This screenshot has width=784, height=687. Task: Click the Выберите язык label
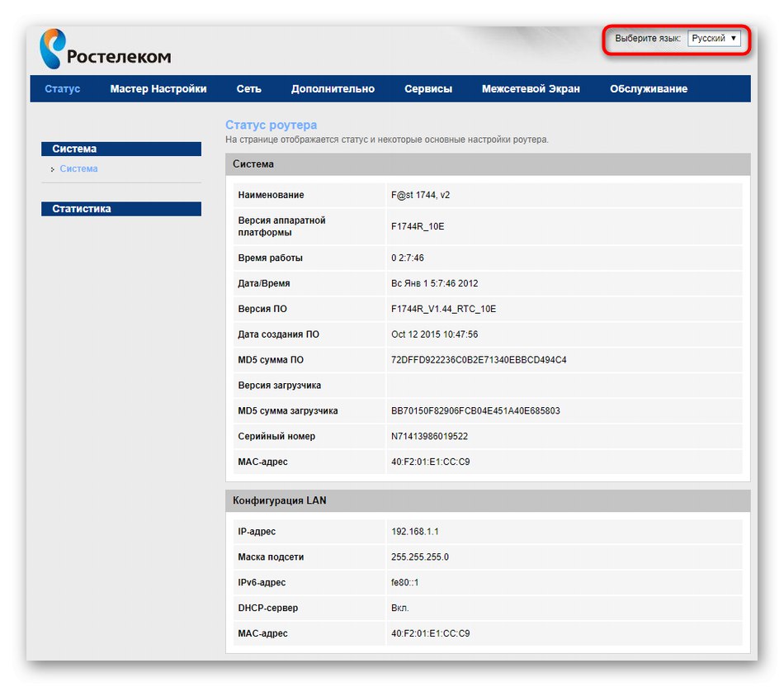[x=648, y=39]
